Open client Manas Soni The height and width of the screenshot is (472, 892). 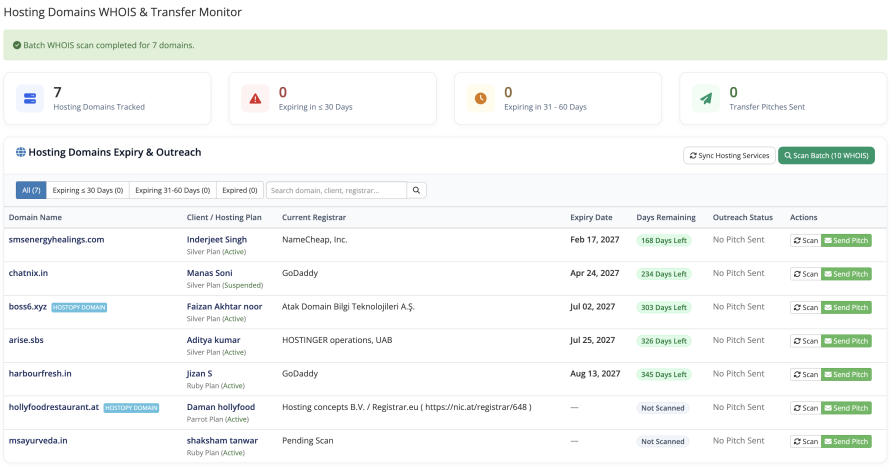click(209, 273)
